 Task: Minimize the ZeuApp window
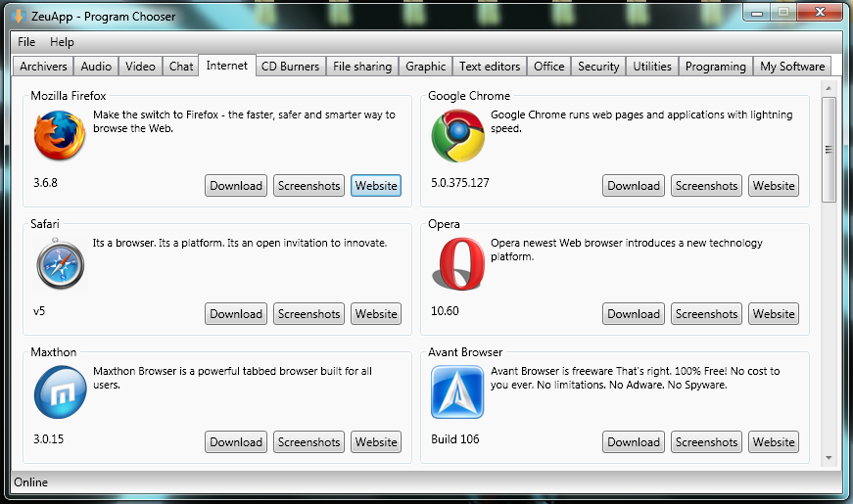(757, 12)
